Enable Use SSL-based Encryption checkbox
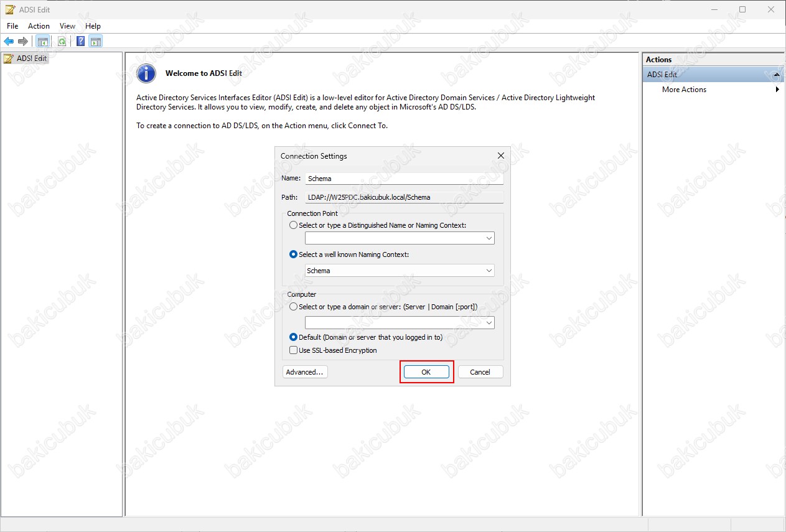Image resolution: width=786 pixels, height=532 pixels. [x=294, y=350]
